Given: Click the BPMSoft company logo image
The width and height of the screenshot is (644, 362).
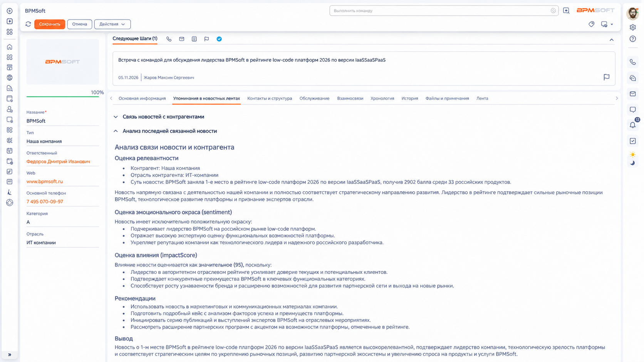Looking at the screenshot, I should [x=63, y=62].
